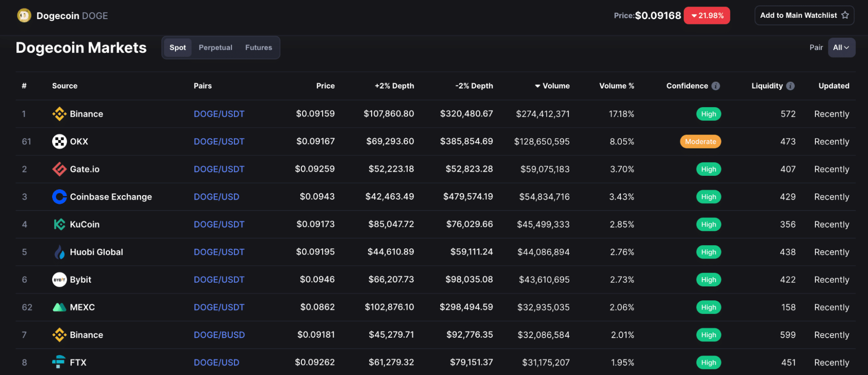Click the High confidence badge for MEXC
Image resolution: width=868 pixels, height=375 pixels.
[x=709, y=307]
